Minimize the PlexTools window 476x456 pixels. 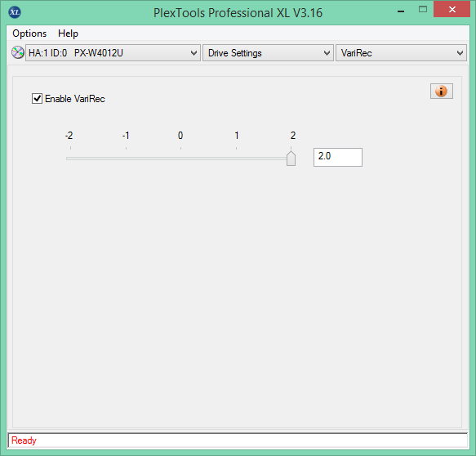tap(401, 11)
